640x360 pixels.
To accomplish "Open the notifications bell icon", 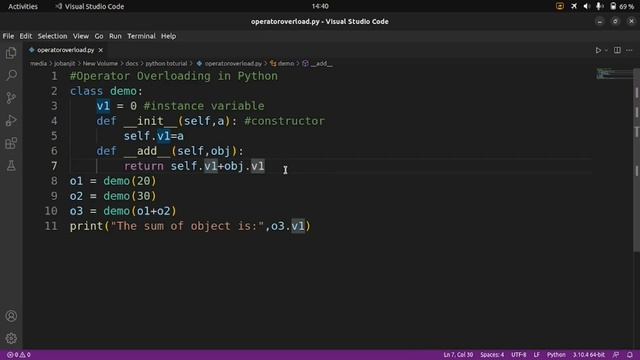I will click(x=630, y=355).
